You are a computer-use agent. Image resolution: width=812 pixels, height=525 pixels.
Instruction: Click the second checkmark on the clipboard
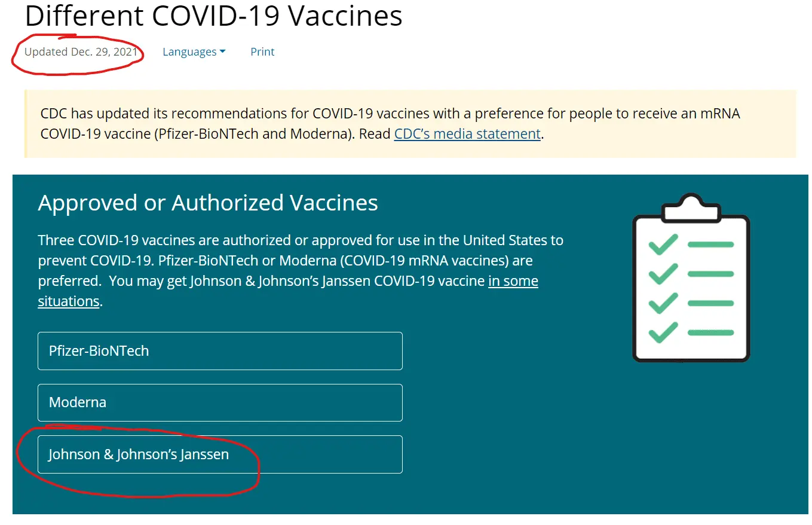tap(663, 274)
